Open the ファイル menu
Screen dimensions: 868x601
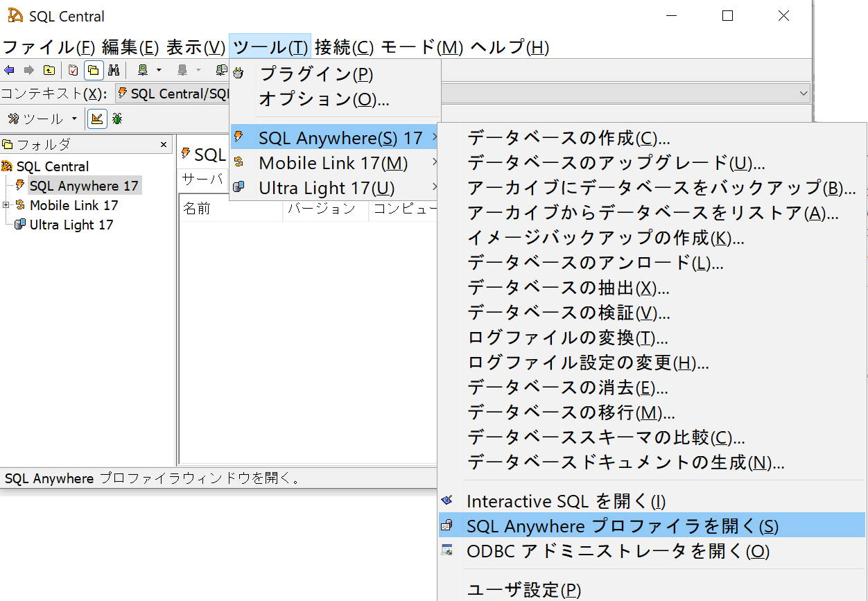pyautogui.click(x=49, y=47)
